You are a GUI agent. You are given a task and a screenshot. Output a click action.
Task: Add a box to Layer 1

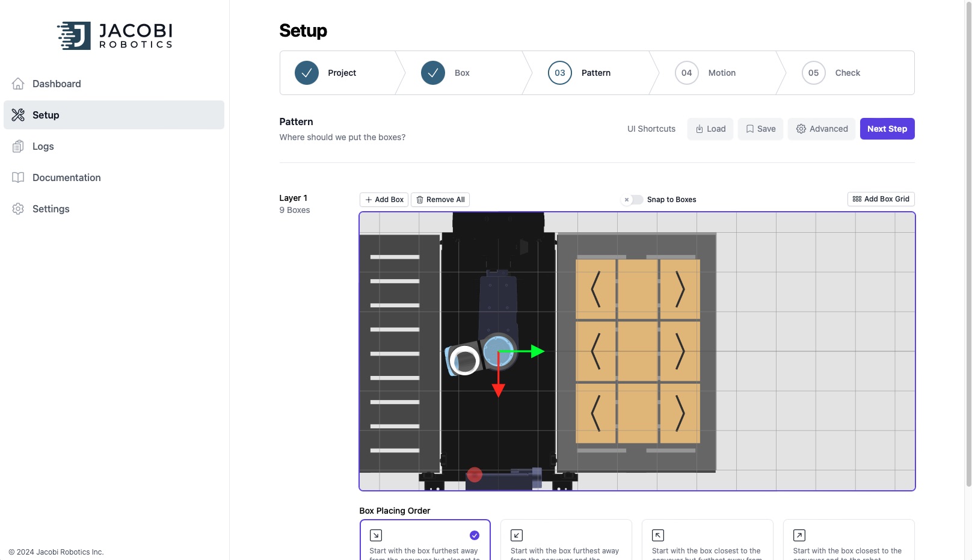tap(384, 200)
